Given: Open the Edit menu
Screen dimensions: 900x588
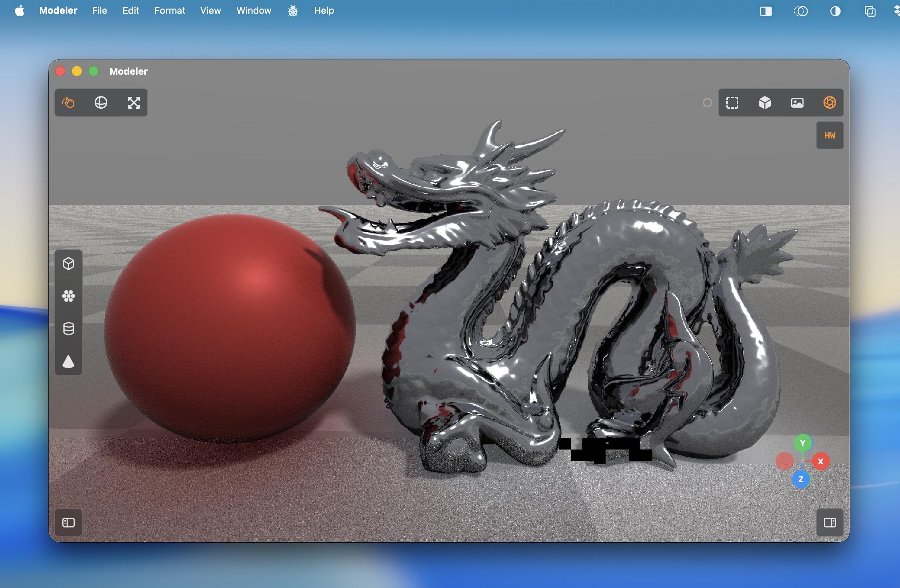Looking at the screenshot, I should coord(131,11).
